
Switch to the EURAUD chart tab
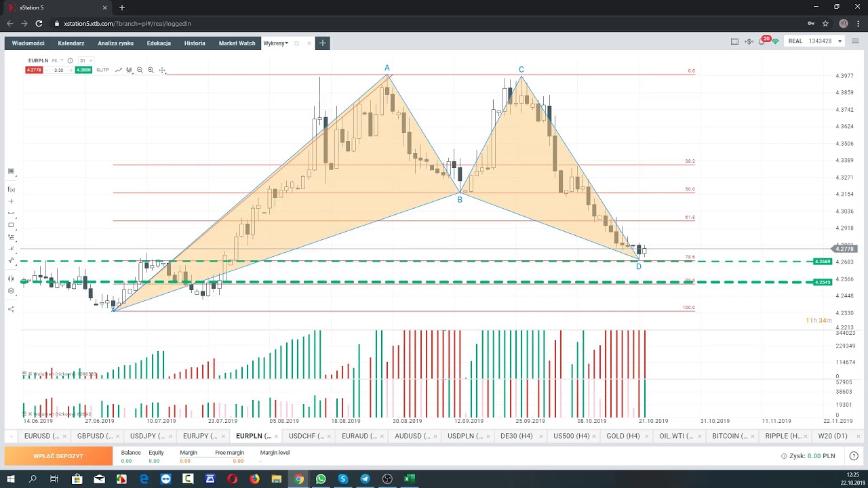click(359, 436)
